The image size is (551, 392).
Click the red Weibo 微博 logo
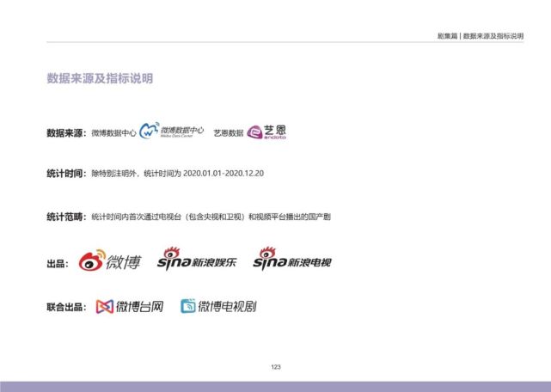click(110, 260)
